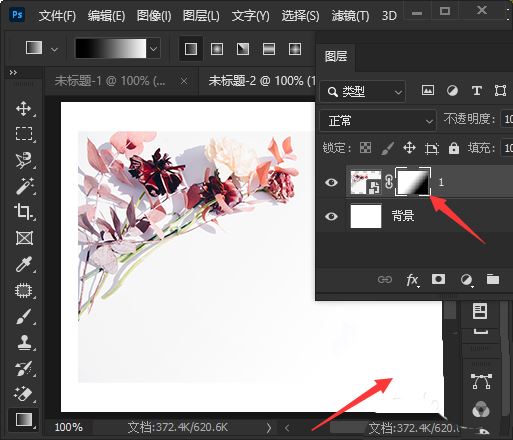The width and height of the screenshot is (513, 440).
Task: Hide the 背景 layer eye icon
Action: tap(331, 217)
